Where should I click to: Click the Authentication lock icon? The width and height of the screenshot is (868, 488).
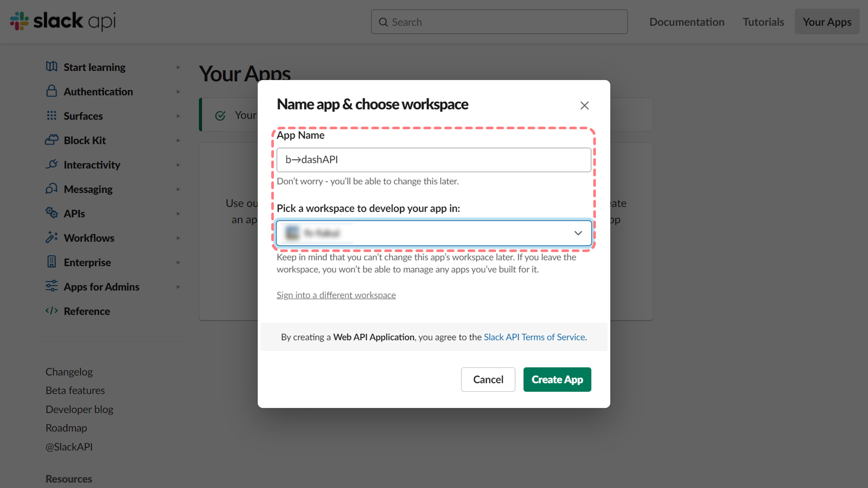(52, 91)
